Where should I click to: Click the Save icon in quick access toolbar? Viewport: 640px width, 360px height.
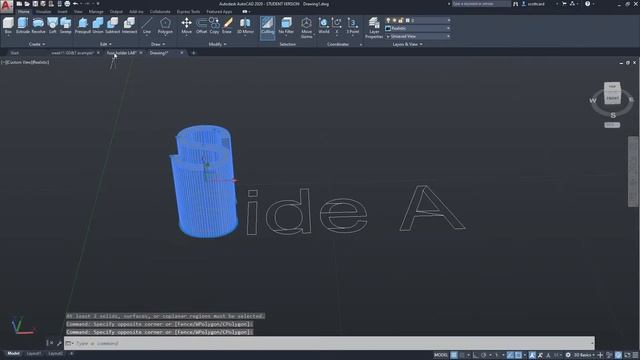35,4
